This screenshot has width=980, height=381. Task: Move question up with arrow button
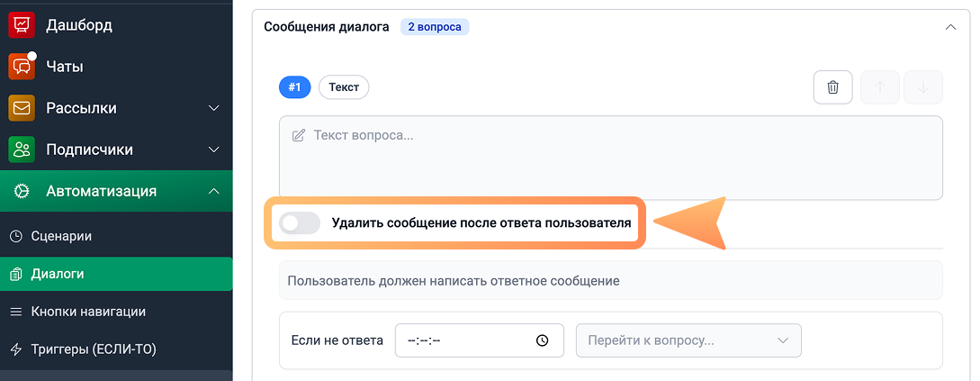click(880, 87)
